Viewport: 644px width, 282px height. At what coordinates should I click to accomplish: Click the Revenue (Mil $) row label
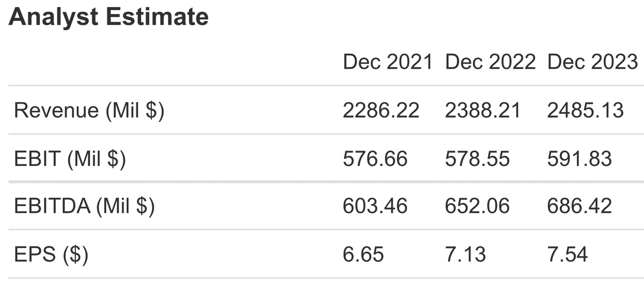pos(90,111)
